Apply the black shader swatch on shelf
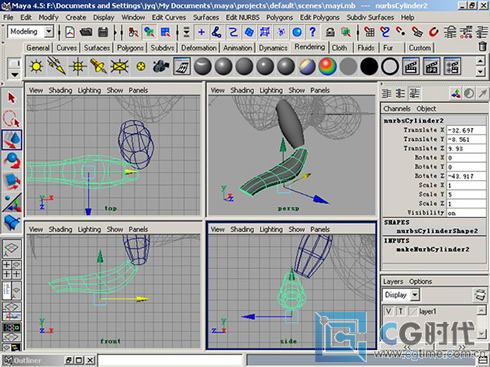Image resolution: width=490 pixels, height=367 pixels. [x=368, y=66]
